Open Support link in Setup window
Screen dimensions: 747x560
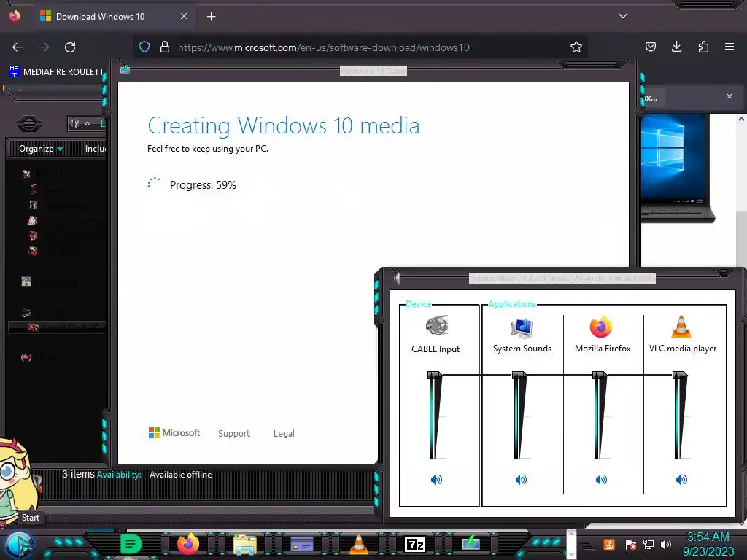click(x=234, y=433)
